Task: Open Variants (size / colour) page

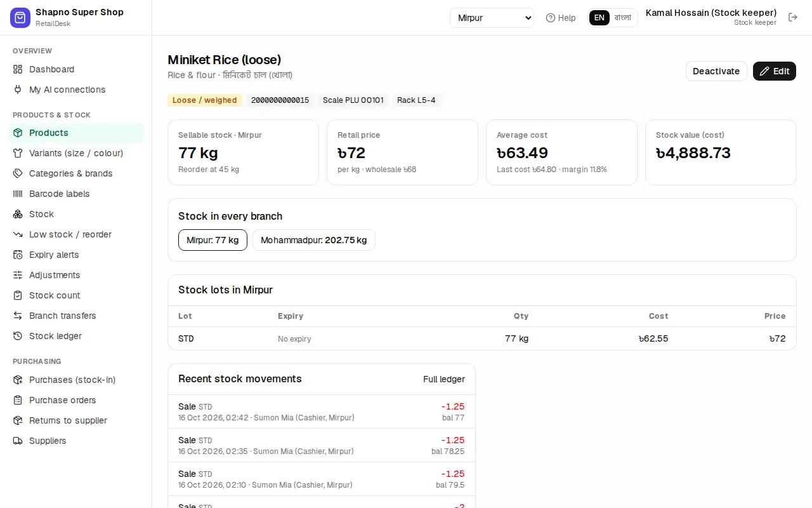Action: 76,153
